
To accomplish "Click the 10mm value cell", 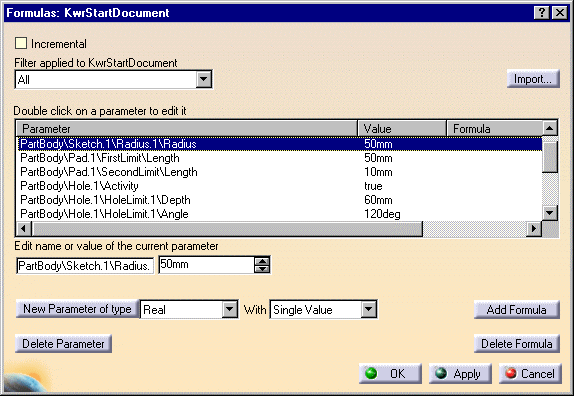I will [x=378, y=172].
